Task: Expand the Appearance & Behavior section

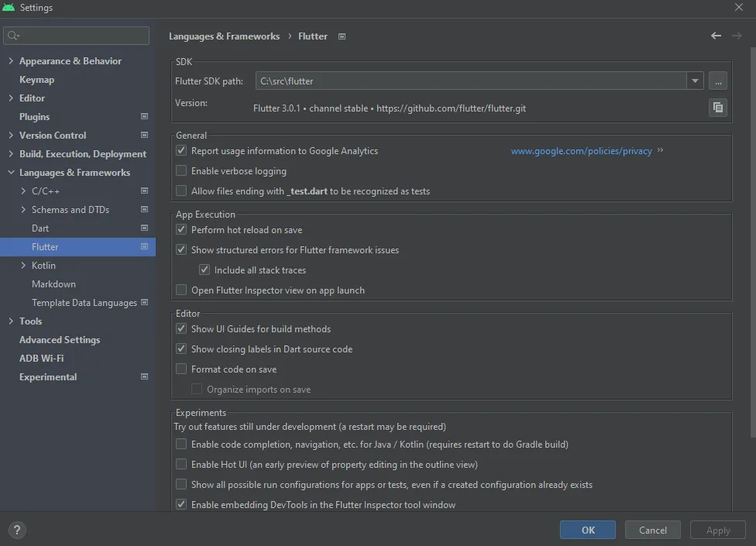Action: click(x=11, y=61)
